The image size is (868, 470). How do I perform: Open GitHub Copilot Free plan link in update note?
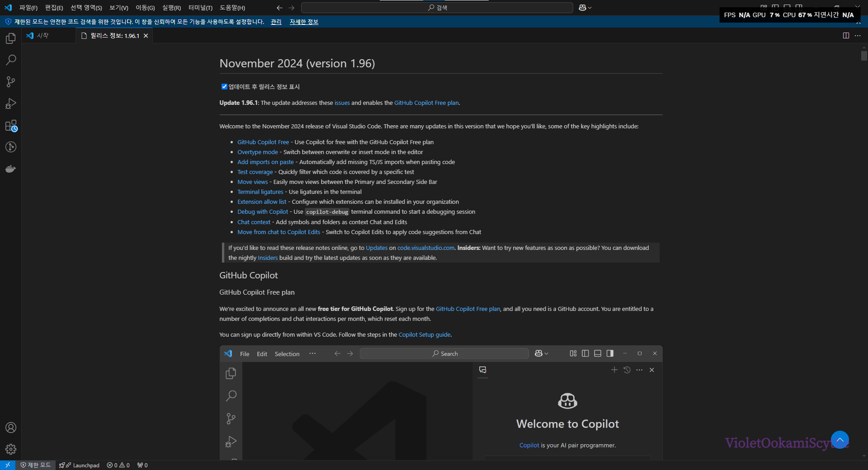(x=426, y=103)
